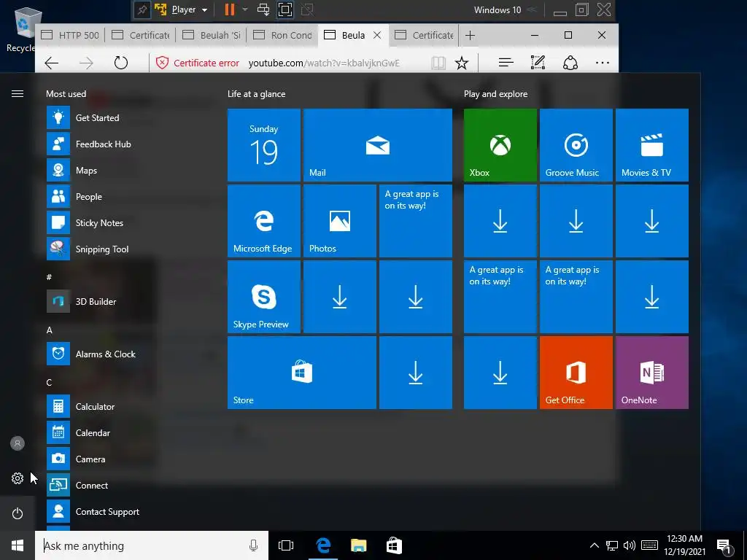Click the Get Office tile
The height and width of the screenshot is (560, 747).
pyautogui.click(x=576, y=373)
